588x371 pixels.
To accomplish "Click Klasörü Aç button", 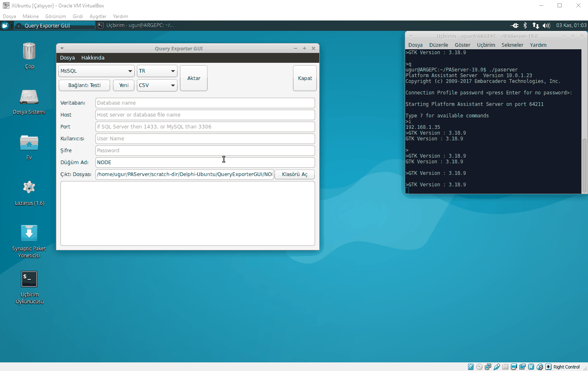I will (x=295, y=174).
